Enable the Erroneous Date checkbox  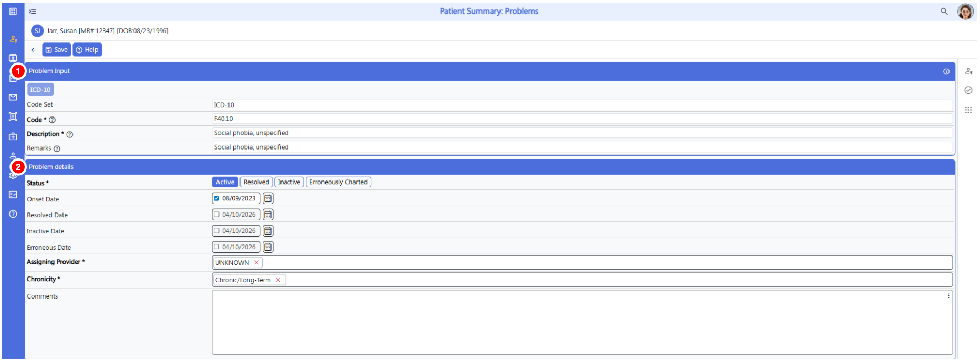pyautogui.click(x=216, y=247)
